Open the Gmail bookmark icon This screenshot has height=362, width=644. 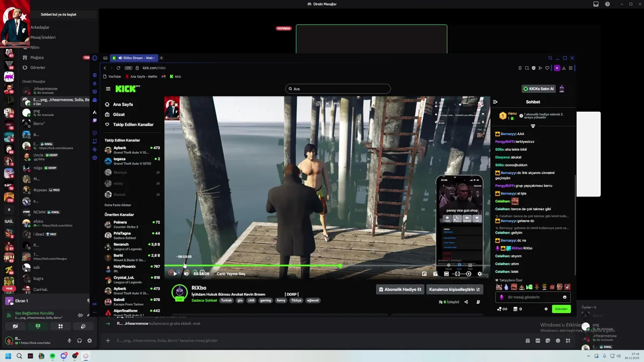pos(164,76)
